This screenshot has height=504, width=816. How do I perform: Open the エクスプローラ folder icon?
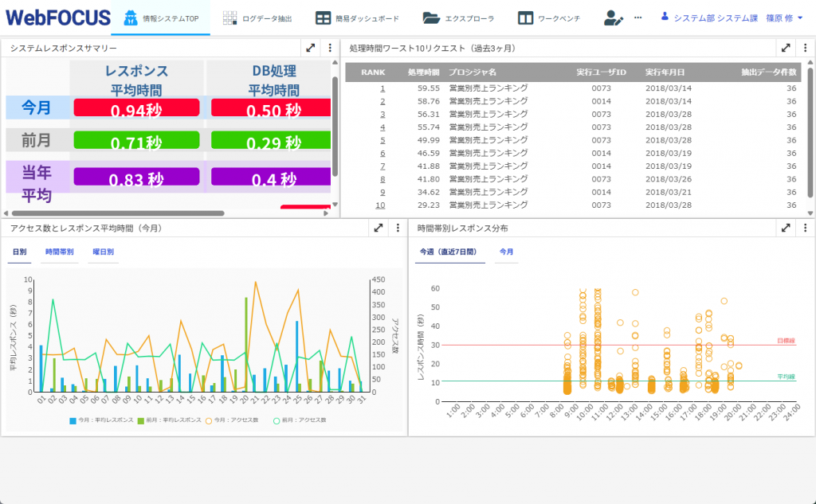pyautogui.click(x=431, y=18)
